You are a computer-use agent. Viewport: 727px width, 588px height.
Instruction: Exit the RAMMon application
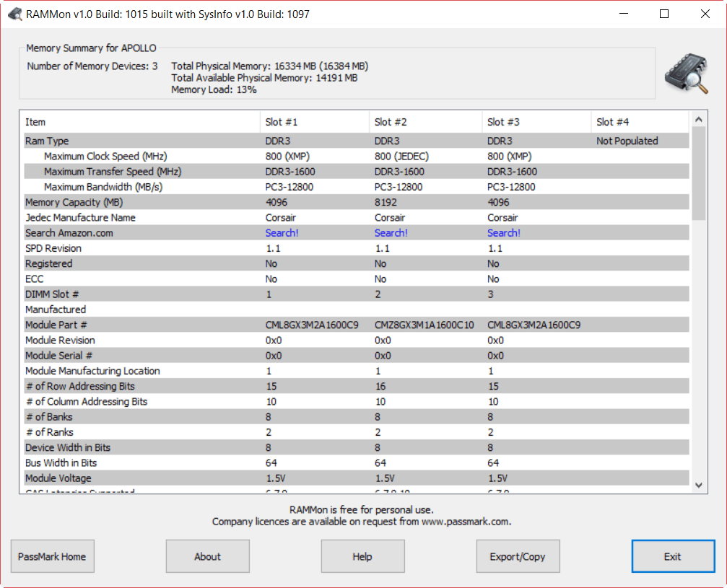pyautogui.click(x=674, y=556)
